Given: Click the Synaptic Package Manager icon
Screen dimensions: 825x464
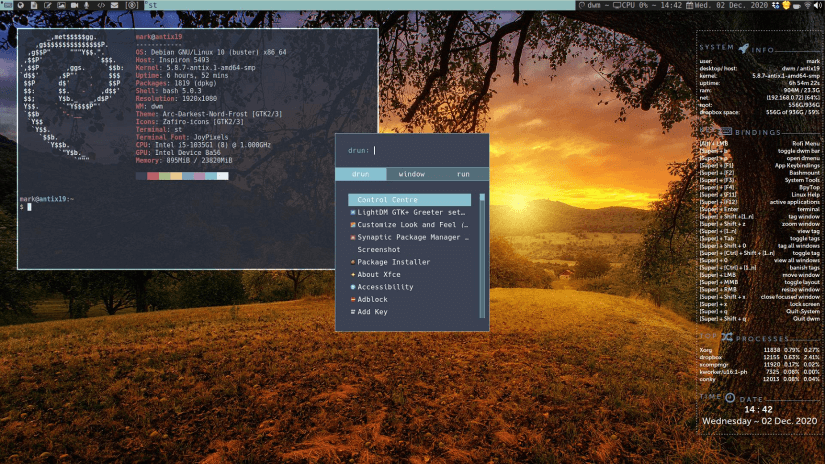Looking at the screenshot, I should 353,237.
